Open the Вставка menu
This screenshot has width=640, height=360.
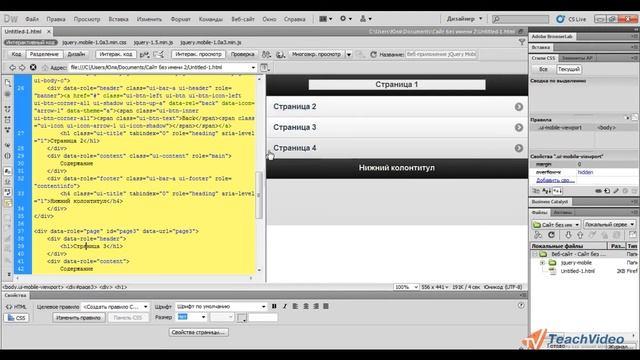(x=118, y=19)
